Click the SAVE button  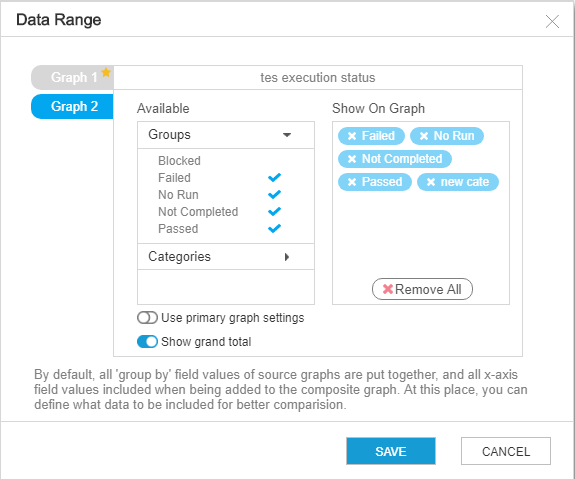point(391,451)
